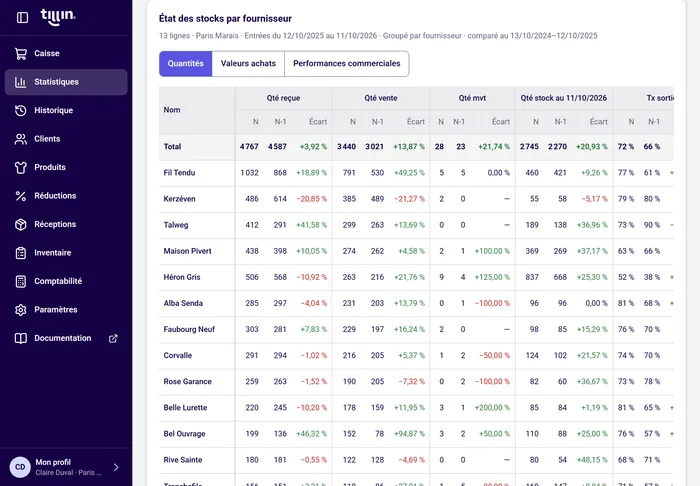This screenshot has height=486, width=700.
Task: Click the -20,85 % Kerzéven écart
Action: pyautogui.click(x=312, y=199)
